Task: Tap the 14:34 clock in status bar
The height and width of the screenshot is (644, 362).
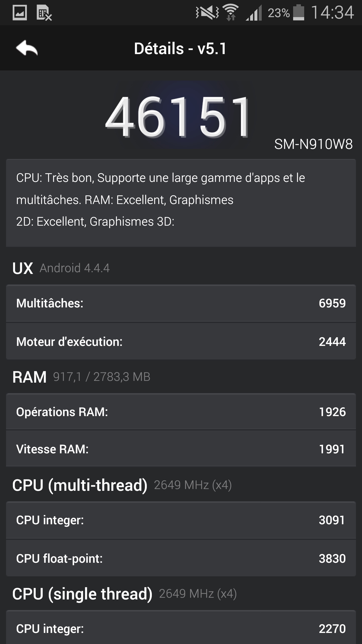Action: point(332,13)
